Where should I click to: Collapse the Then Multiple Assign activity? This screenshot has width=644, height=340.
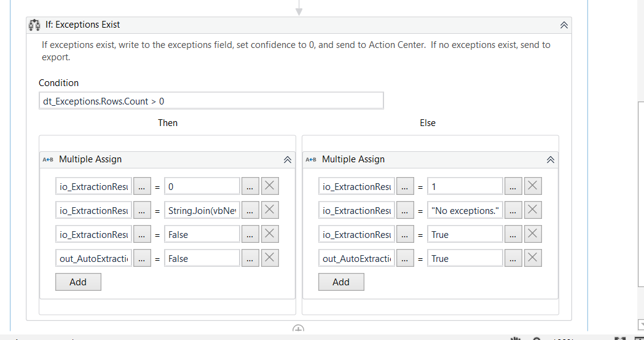pyautogui.click(x=287, y=159)
